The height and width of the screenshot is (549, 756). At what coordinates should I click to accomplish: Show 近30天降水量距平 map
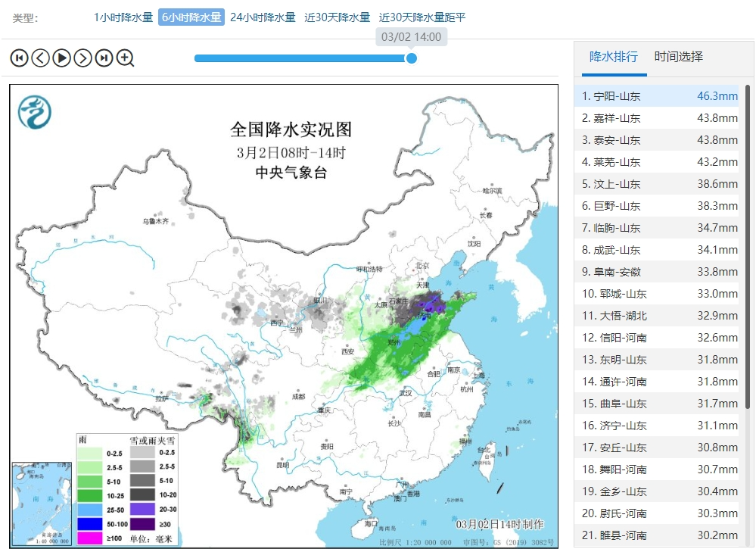[x=422, y=17]
